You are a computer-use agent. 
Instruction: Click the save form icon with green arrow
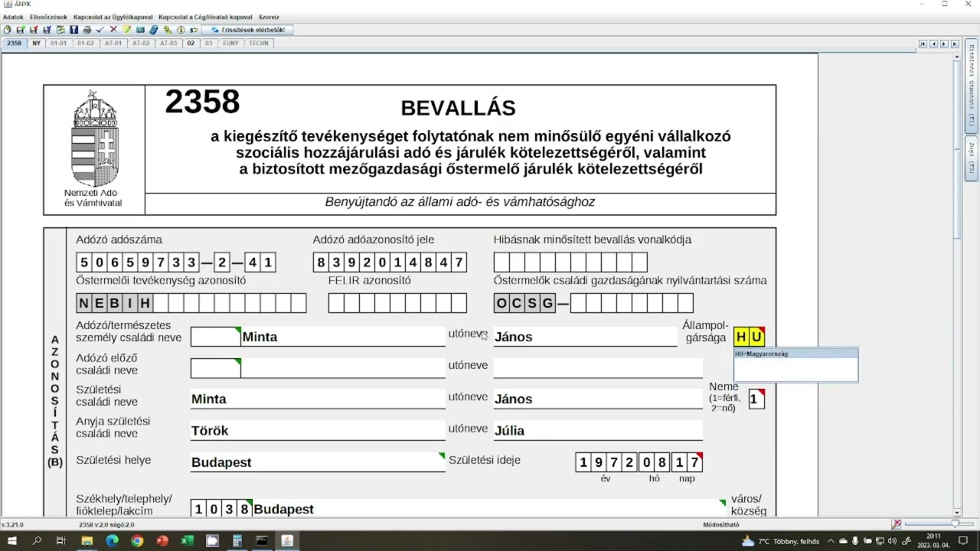tap(21, 30)
